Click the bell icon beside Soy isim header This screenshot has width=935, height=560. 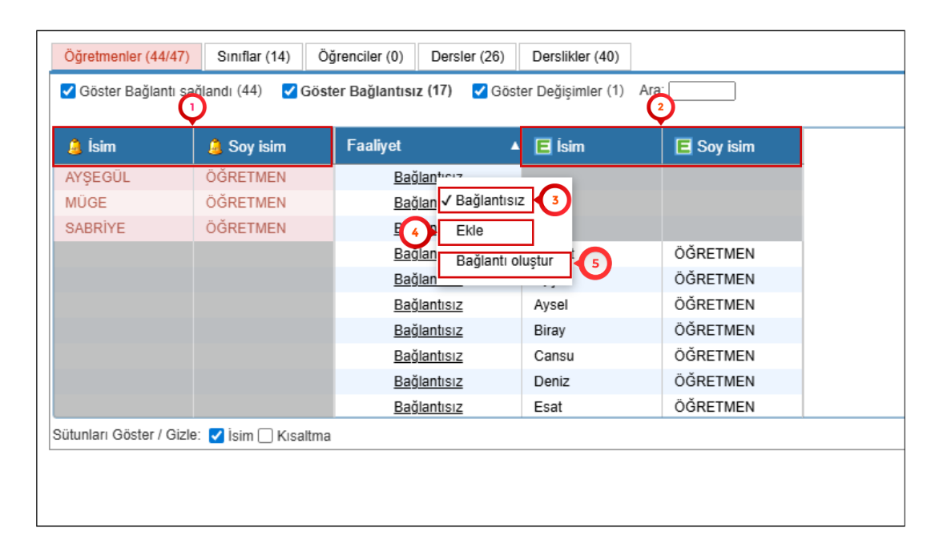point(215,147)
